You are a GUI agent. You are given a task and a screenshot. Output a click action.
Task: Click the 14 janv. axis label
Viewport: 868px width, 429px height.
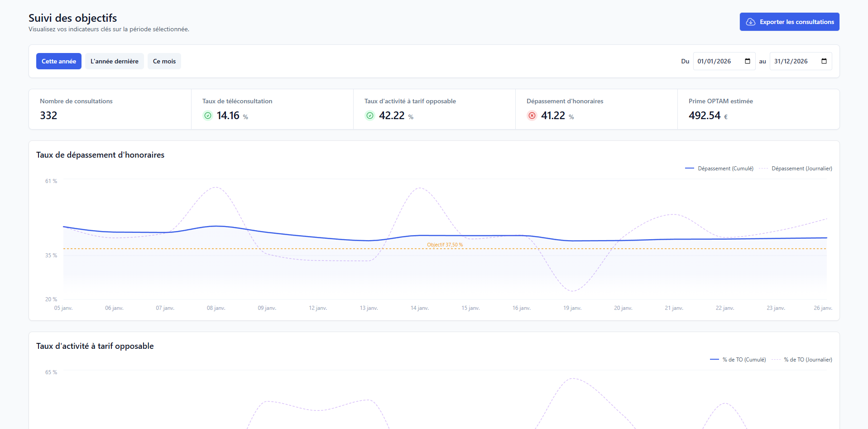click(420, 308)
